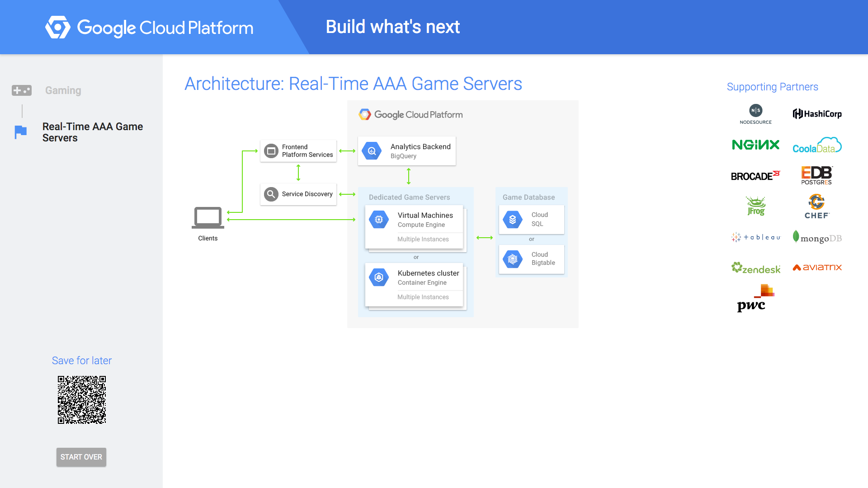
Task: Click the PwC partner logo
Action: [x=756, y=298]
